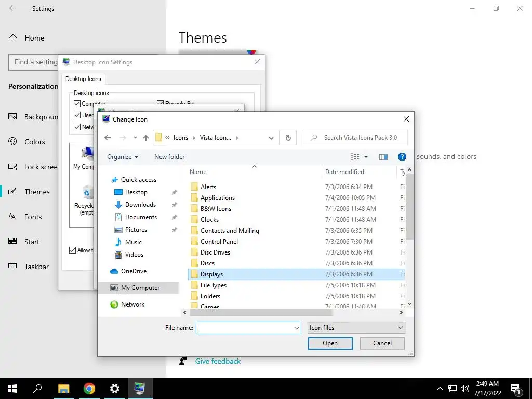Viewport: 532px width, 399px height.
Task: Open the notification center icon
Action: 516,389
